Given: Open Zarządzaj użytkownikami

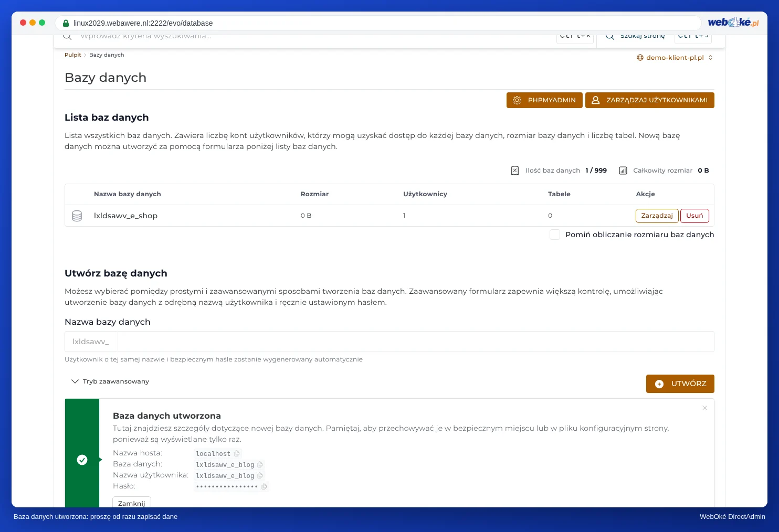Looking at the screenshot, I should pos(650,100).
